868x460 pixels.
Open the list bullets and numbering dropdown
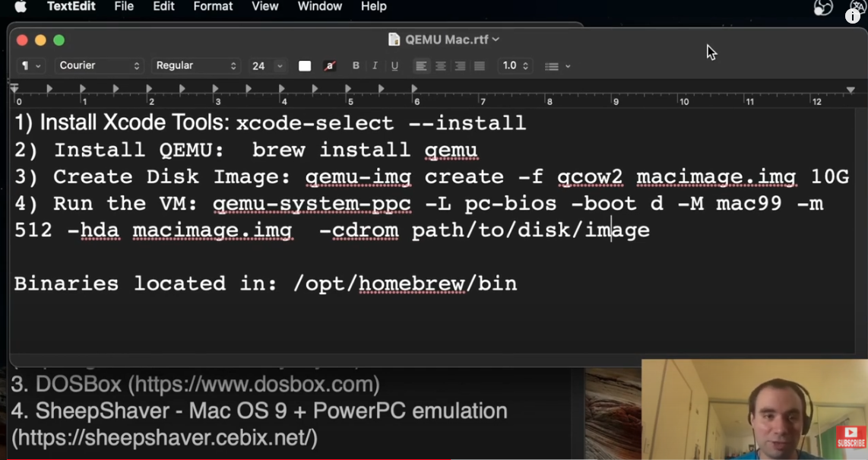[557, 66]
